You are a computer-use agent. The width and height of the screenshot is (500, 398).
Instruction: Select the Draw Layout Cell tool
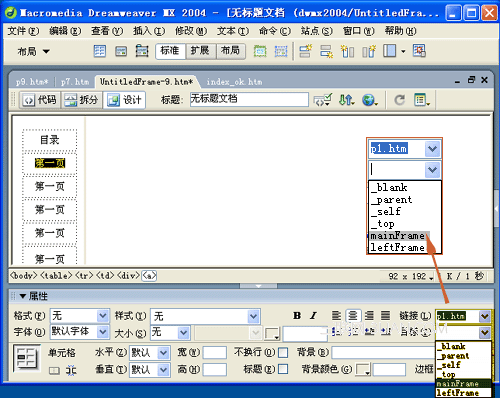[x=281, y=51]
